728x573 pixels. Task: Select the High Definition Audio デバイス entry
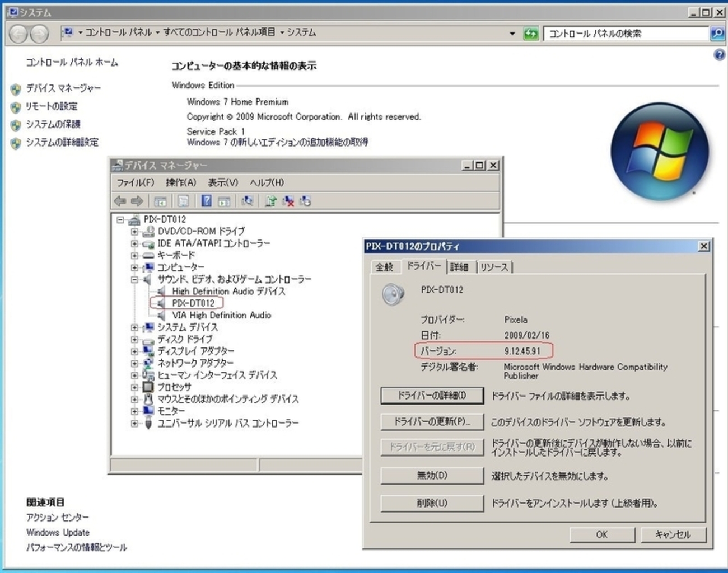pos(228,291)
